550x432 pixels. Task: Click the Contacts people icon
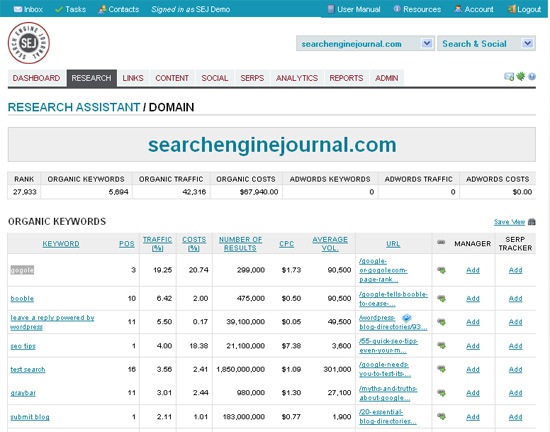click(102, 9)
